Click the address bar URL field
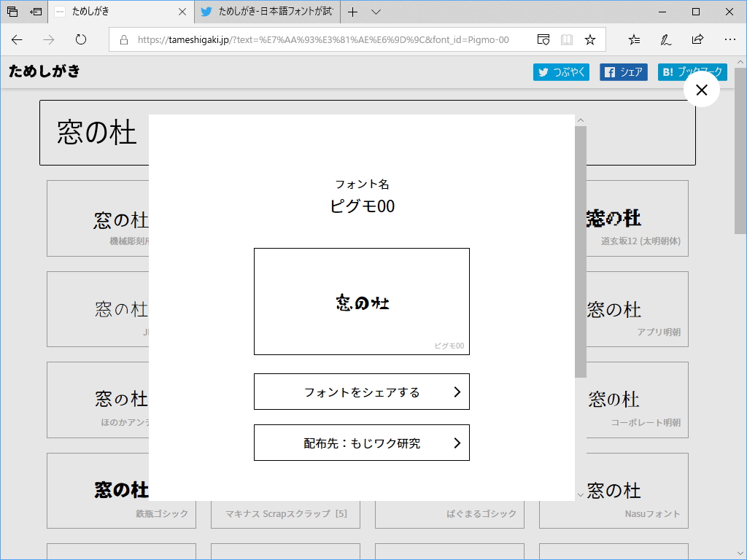The image size is (747, 560). coord(328,38)
